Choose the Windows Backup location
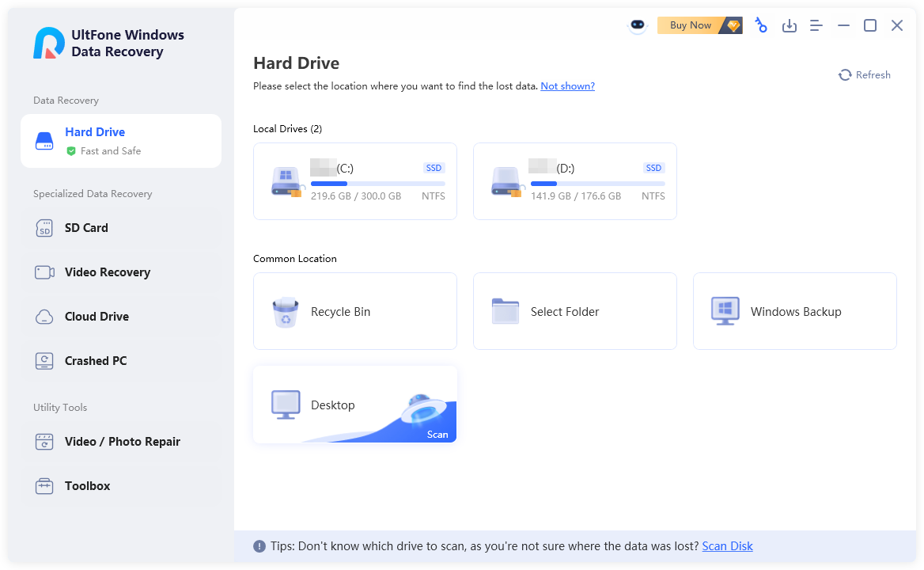 pos(794,311)
